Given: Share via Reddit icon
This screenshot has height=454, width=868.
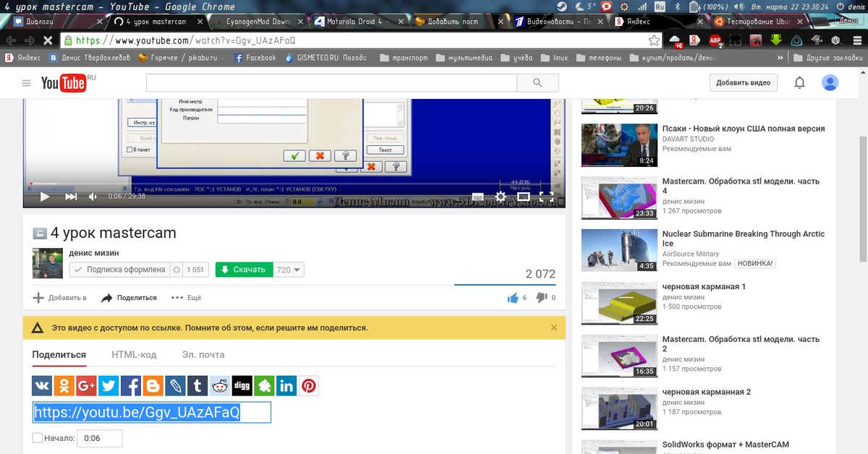Looking at the screenshot, I should (220, 386).
